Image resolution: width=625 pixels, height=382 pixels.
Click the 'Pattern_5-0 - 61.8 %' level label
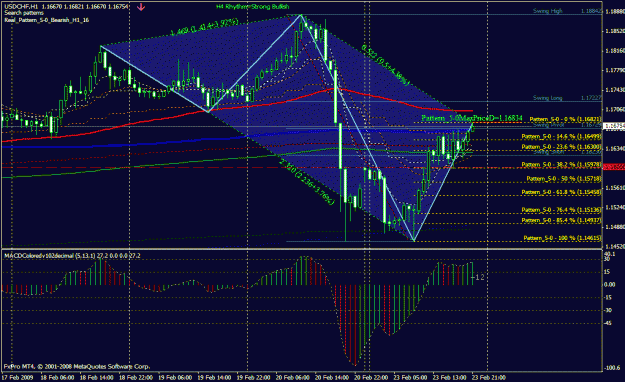[561, 192]
